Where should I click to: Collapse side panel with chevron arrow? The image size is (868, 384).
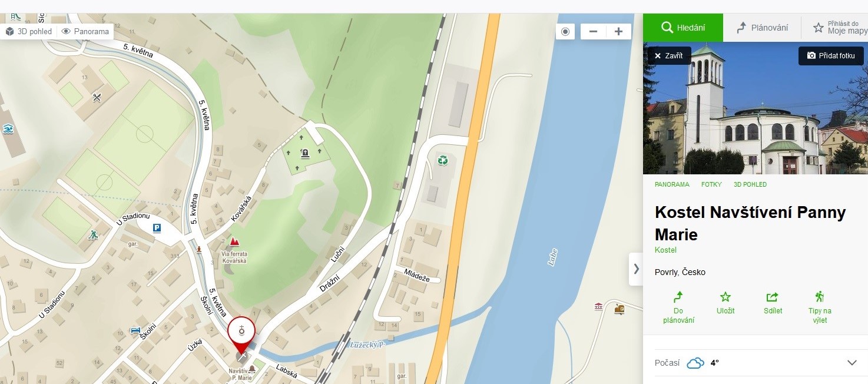tap(636, 269)
